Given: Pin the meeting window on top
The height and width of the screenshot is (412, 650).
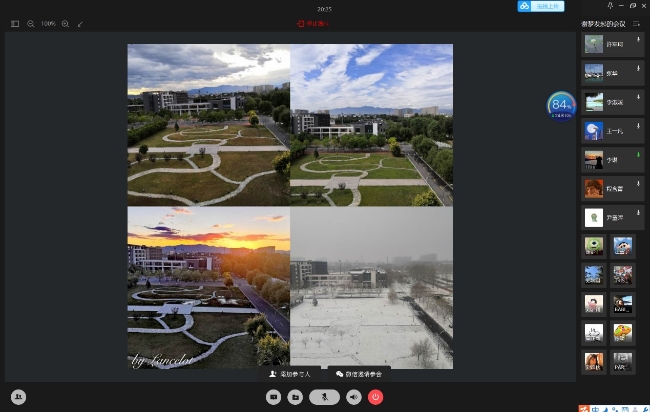Looking at the screenshot, I should tap(610, 6).
